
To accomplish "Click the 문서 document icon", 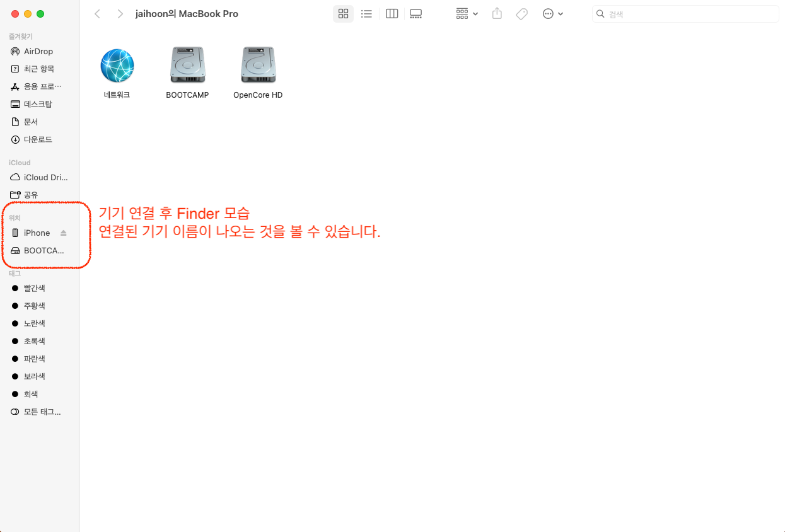I will pos(16,122).
